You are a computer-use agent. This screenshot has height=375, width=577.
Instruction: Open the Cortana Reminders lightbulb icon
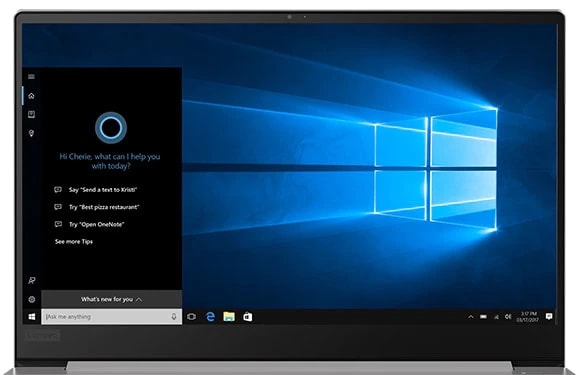tap(31, 133)
